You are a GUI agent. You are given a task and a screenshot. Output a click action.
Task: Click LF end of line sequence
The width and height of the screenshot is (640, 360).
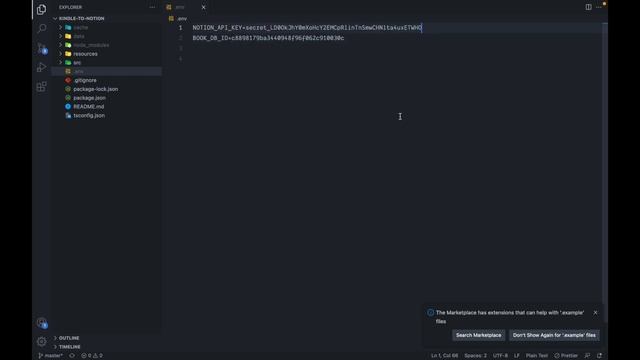point(517,356)
